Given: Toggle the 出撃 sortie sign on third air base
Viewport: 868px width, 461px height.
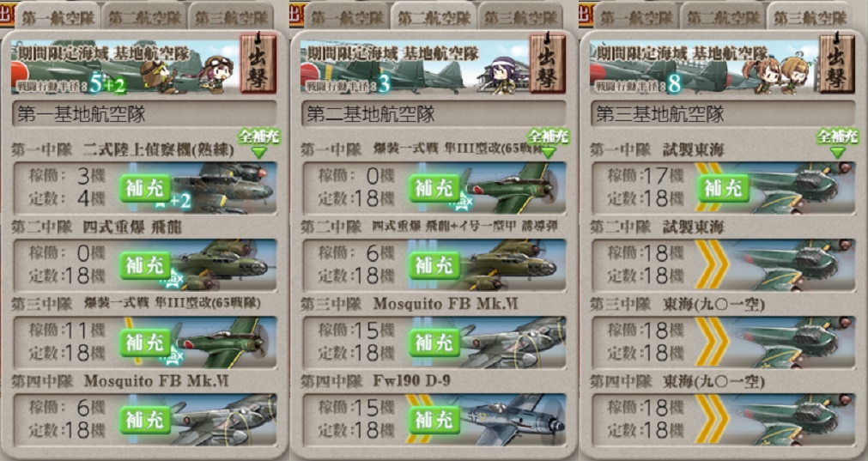Looking at the screenshot, I should click(x=836, y=62).
